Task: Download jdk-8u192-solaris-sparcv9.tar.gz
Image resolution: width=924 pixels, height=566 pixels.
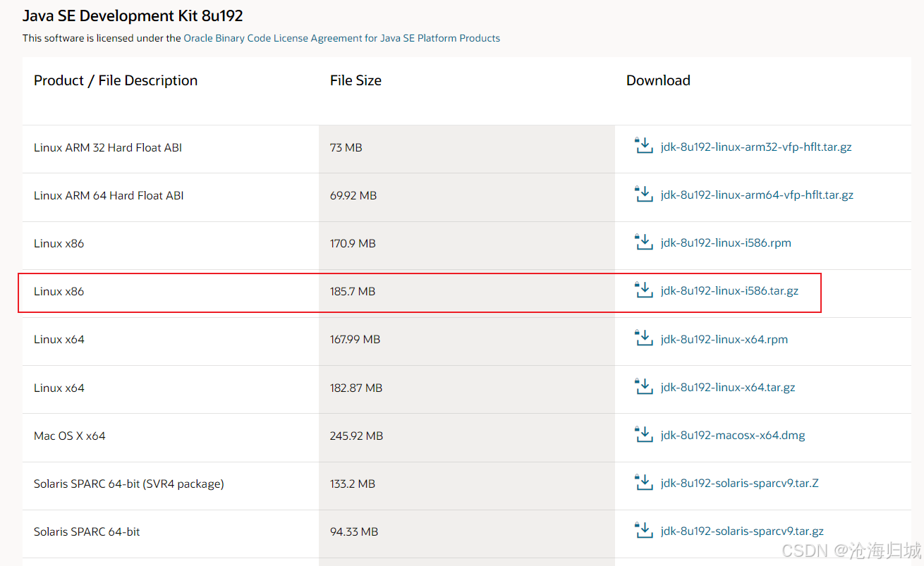Action: tap(742, 531)
